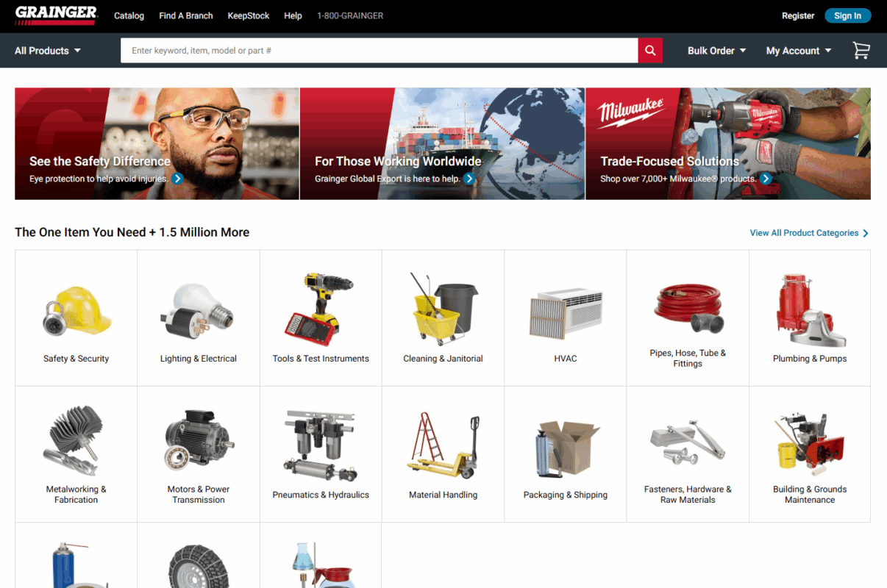Open the Bulk Order dropdown menu

click(716, 51)
